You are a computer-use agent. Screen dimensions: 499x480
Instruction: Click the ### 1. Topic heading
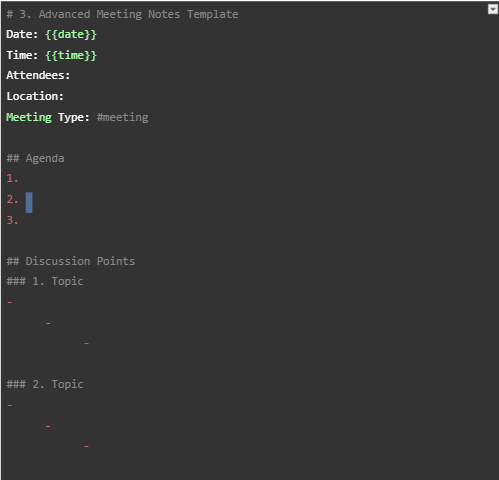tap(45, 282)
